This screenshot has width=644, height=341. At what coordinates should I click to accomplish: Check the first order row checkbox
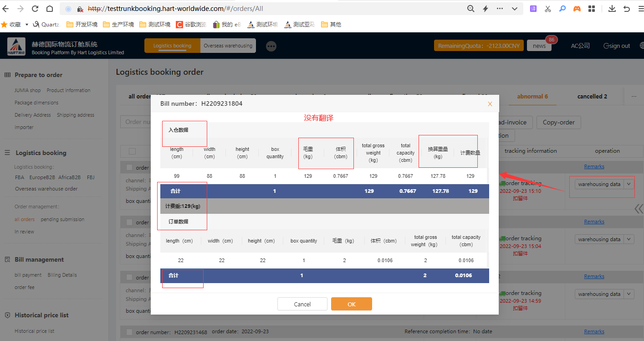point(129,168)
